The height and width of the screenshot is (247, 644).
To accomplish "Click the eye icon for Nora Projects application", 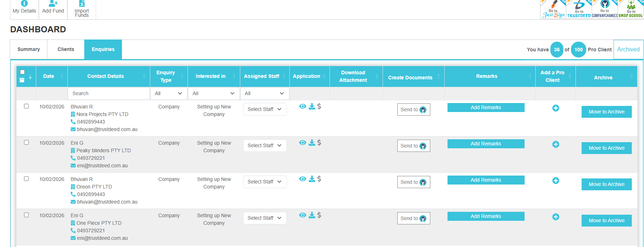I will click(303, 106).
